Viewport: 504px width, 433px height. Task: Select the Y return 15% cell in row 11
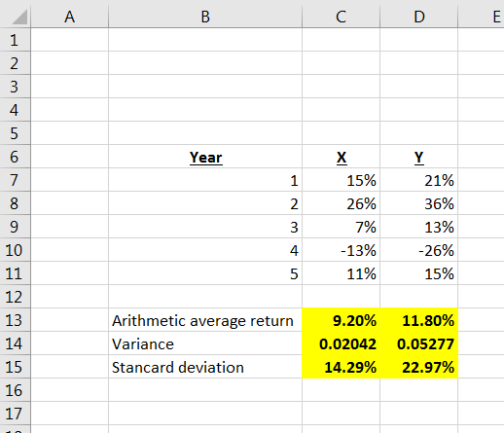pyautogui.click(x=419, y=273)
